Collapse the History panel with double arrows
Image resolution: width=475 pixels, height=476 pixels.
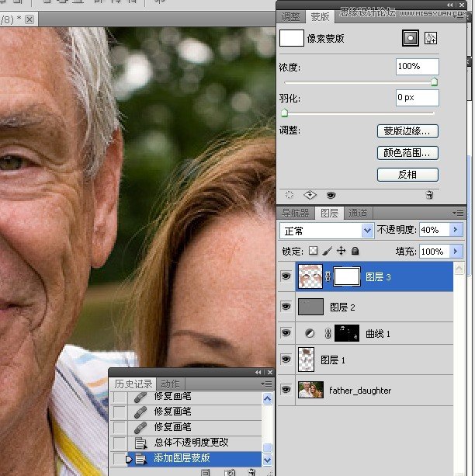click(x=258, y=372)
